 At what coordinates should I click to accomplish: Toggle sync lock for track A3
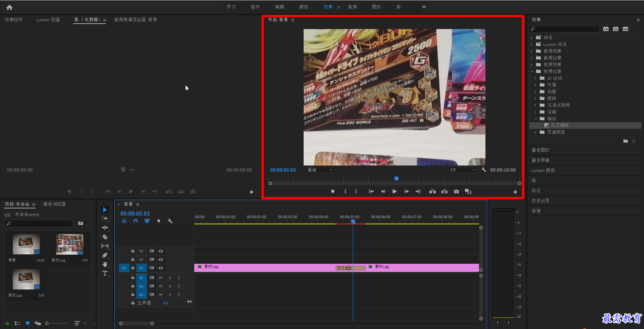152,295
